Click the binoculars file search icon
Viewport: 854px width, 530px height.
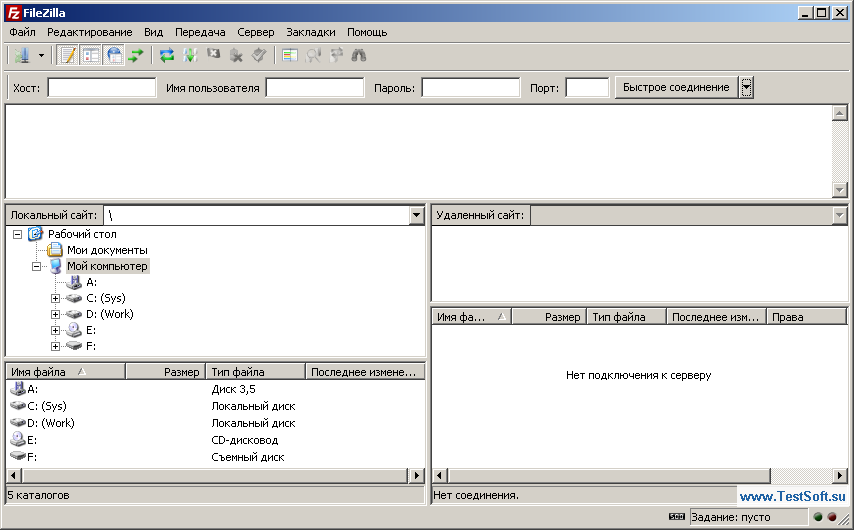[x=359, y=55]
